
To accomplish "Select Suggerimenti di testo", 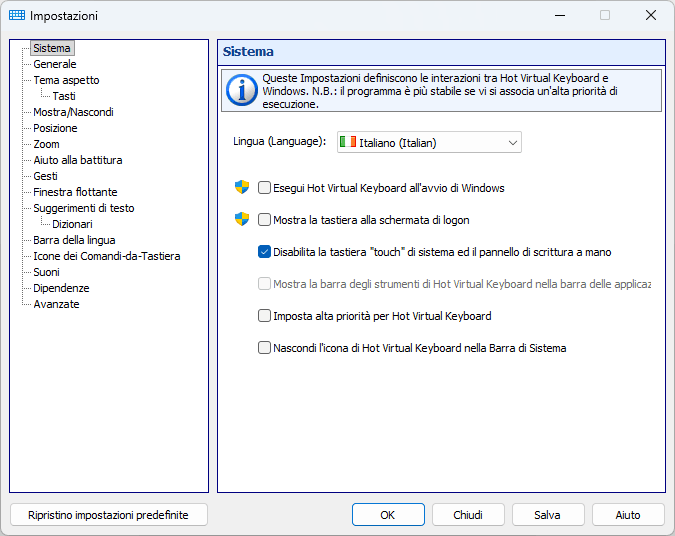I will (84, 208).
